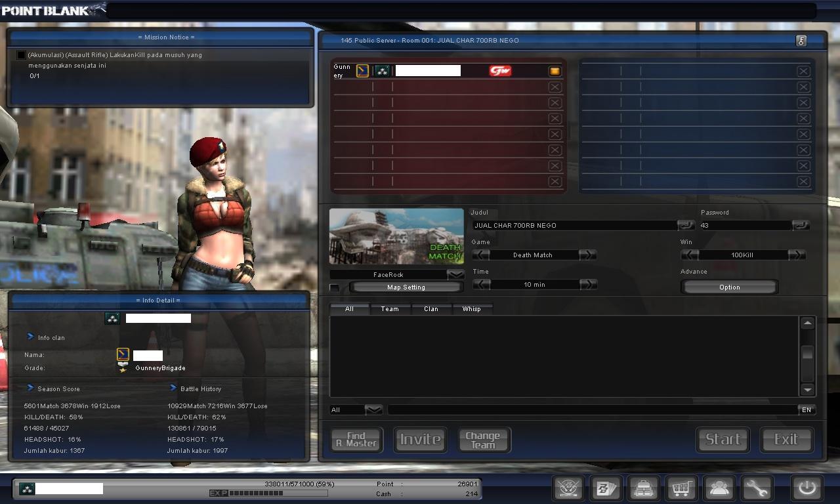This screenshot has width=840, height=504.
Task: Click the Judul room title field
Action: pos(575,225)
